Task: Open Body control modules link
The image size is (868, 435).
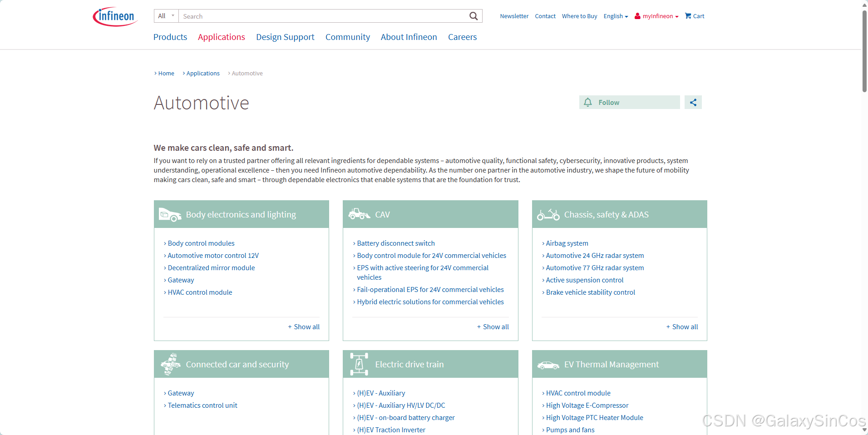Action: click(201, 243)
